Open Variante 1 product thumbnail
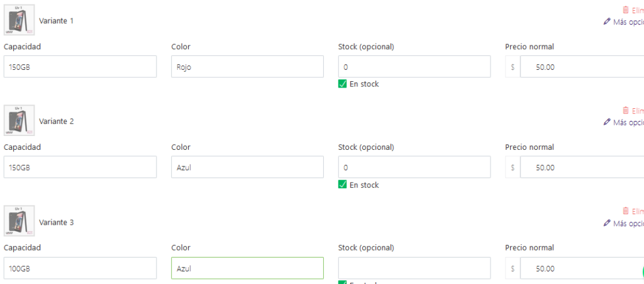Viewport: 644px width, 284px height. (x=19, y=20)
